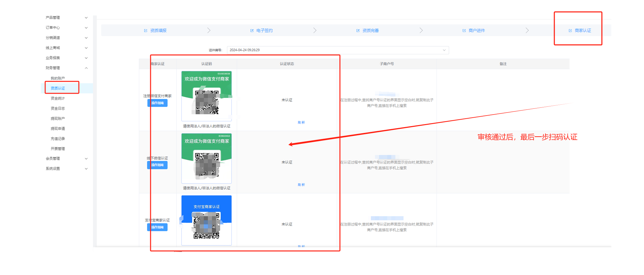The width and height of the screenshot is (644, 275).
Task: Open 开票管理 in the sidebar
Action: click(58, 149)
